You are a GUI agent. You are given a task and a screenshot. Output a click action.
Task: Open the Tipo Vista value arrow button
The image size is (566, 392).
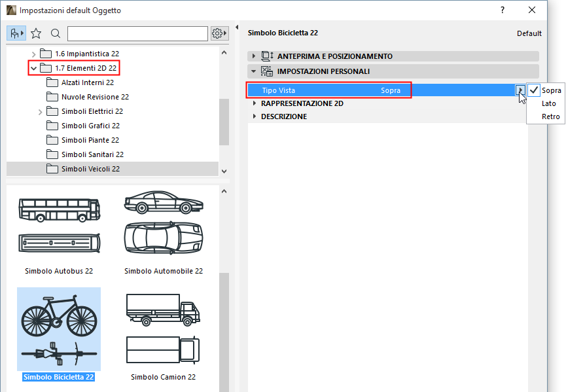click(520, 90)
